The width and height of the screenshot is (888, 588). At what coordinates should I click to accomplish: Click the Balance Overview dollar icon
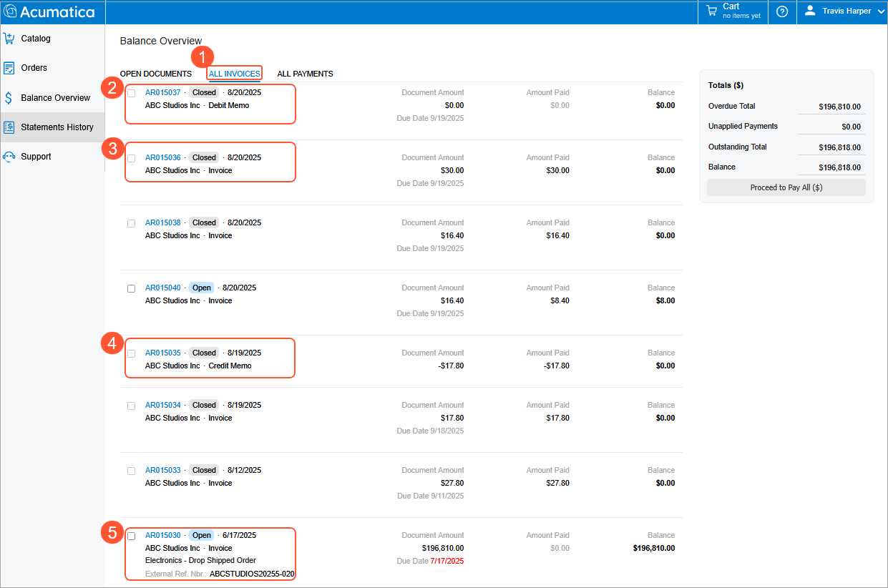pyautogui.click(x=9, y=98)
